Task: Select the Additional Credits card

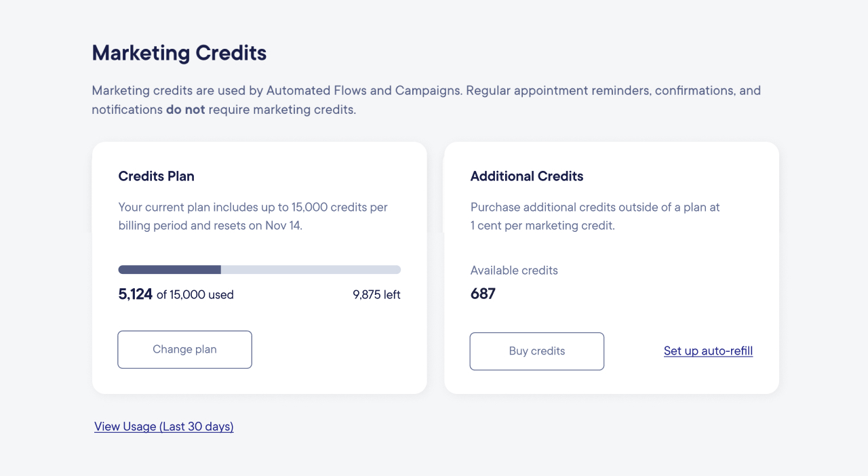Action: tap(611, 267)
